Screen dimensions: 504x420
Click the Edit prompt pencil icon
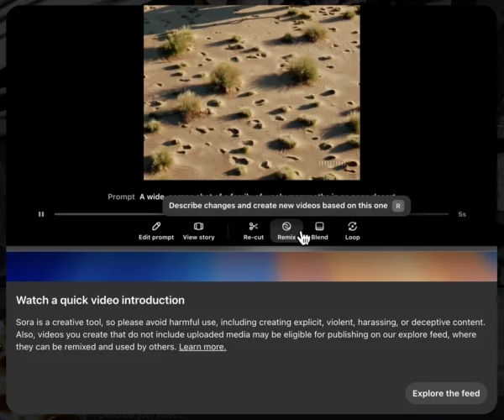(x=156, y=226)
